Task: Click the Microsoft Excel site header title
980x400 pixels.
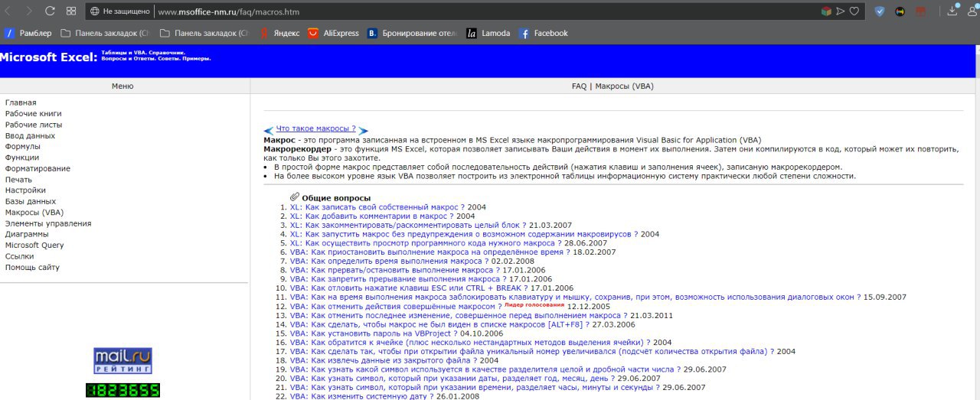Action: point(49,57)
